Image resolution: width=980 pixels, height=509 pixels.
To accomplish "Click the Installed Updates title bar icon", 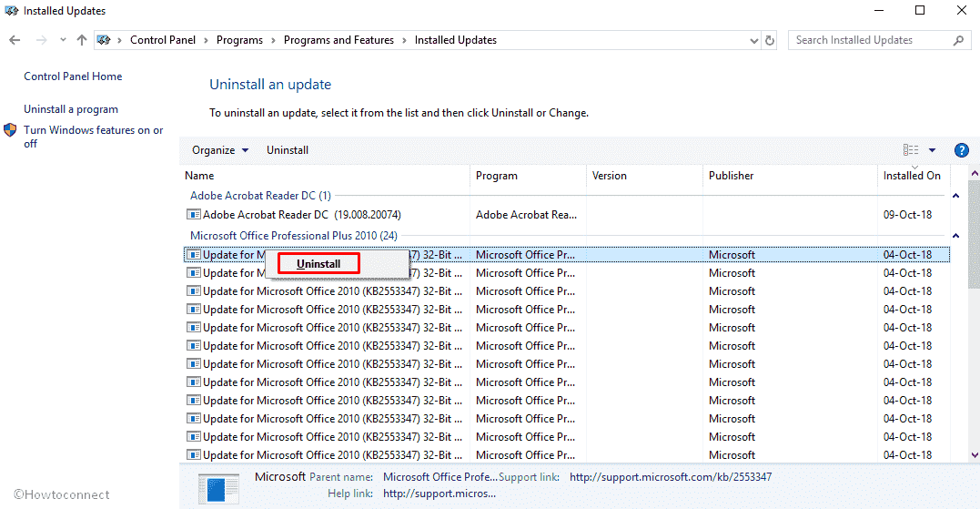I will tap(11, 11).
